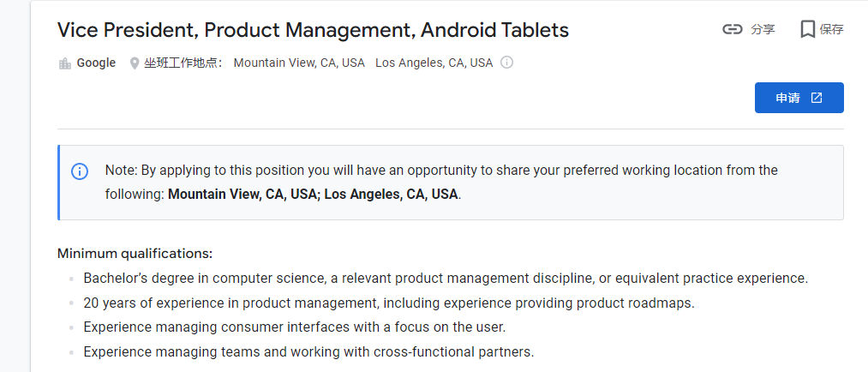This screenshot has height=372, width=868.
Task: Click the 分享 share label
Action: (763, 29)
